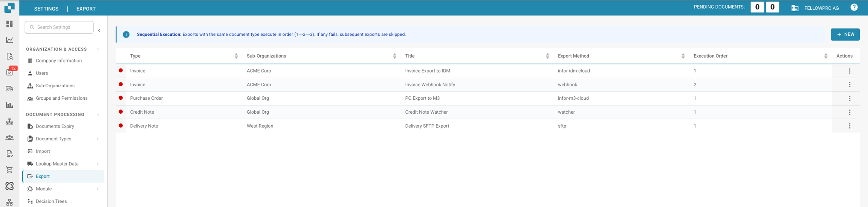Image resolution: width=868 pixels, height=207 pixels.
Task: Click red status dot for Credit Note Watcher
Action: 121,112
